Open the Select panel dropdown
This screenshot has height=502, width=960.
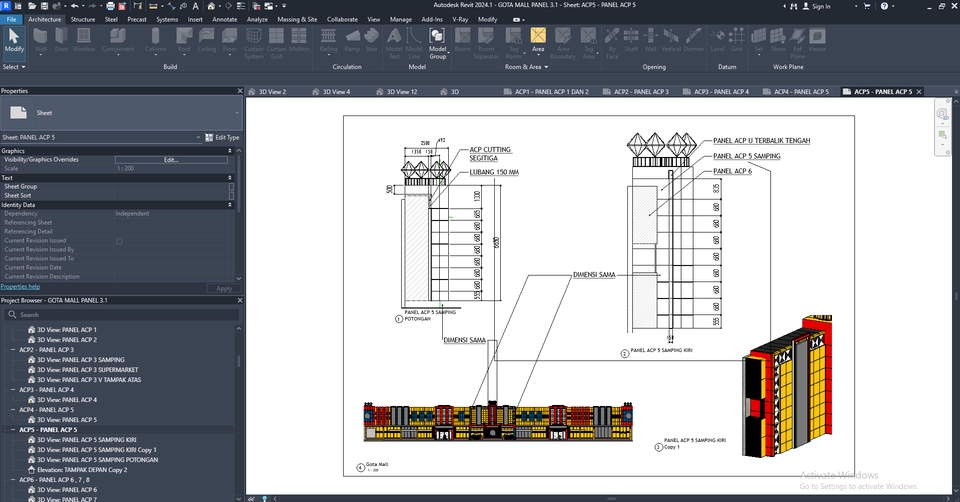[13, 67]
